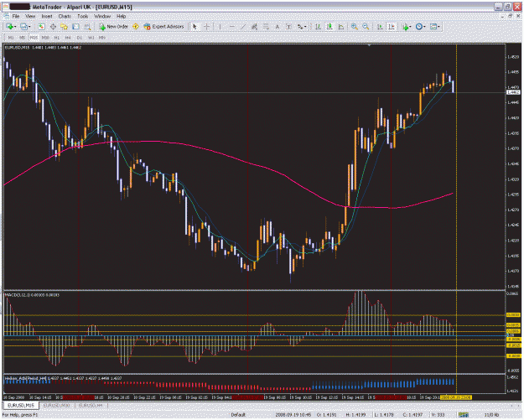Open the Window menu
Screen dimensions: 524x420
tap(102, 17)
